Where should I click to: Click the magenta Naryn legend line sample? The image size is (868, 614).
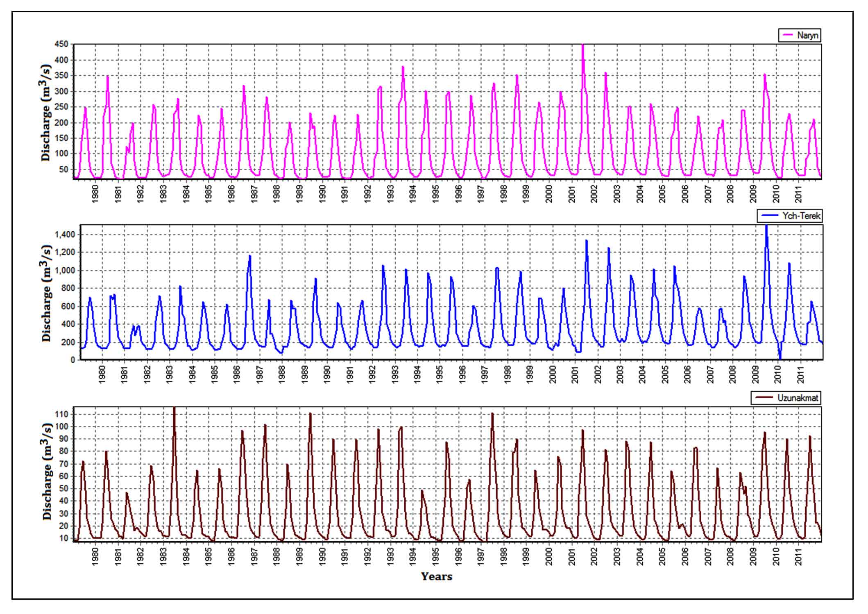coord(788,35)
